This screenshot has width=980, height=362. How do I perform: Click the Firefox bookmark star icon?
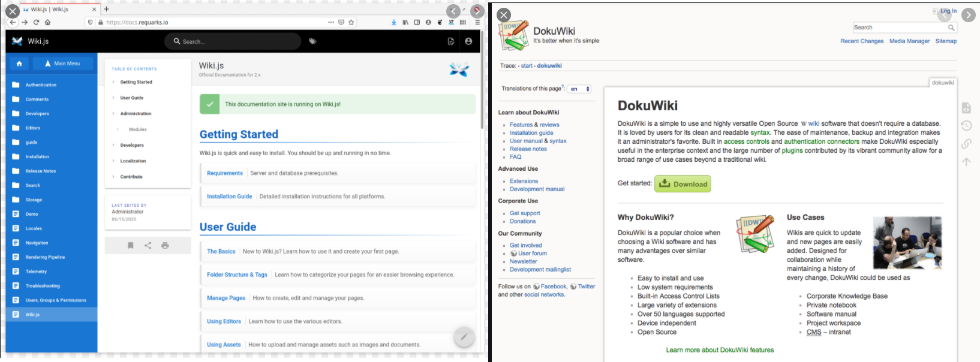351,22
